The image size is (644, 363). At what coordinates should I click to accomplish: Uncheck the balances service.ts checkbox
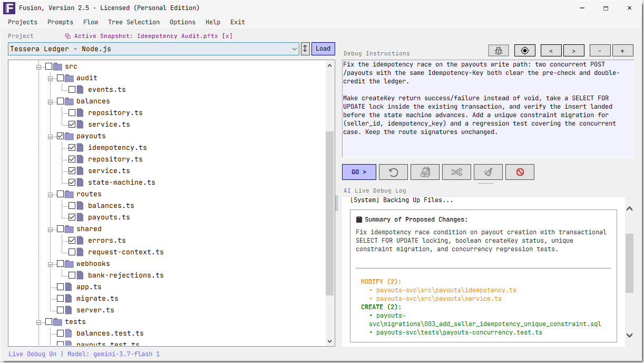click(72, 125)
